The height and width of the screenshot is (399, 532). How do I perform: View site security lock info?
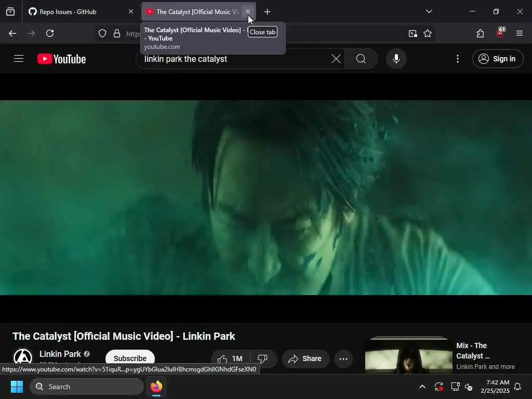coord(117,33)
